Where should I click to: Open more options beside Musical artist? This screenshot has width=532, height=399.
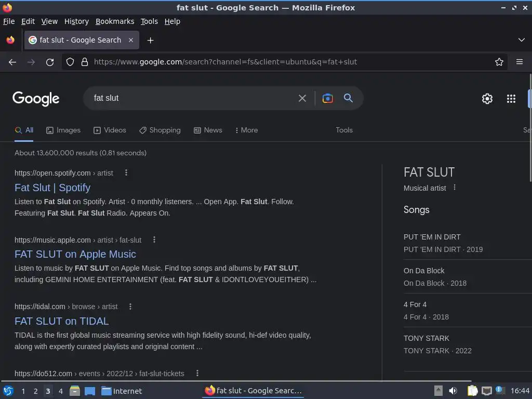pos(455,187)
